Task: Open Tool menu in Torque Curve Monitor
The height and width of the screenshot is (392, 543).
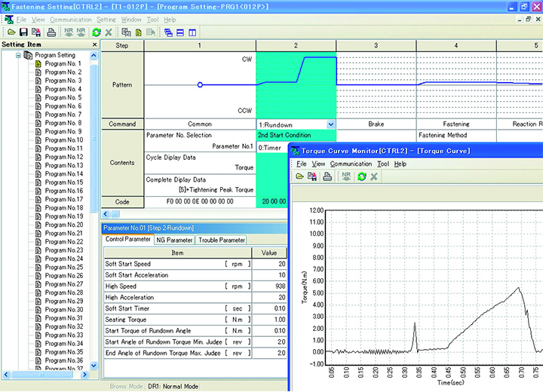Action: point(382,164)
